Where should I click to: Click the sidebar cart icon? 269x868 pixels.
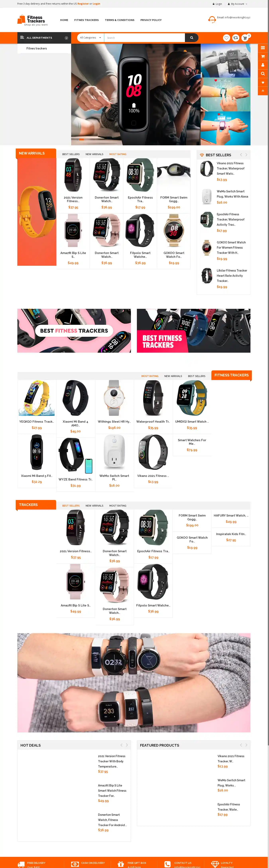[x=263, y=57]
